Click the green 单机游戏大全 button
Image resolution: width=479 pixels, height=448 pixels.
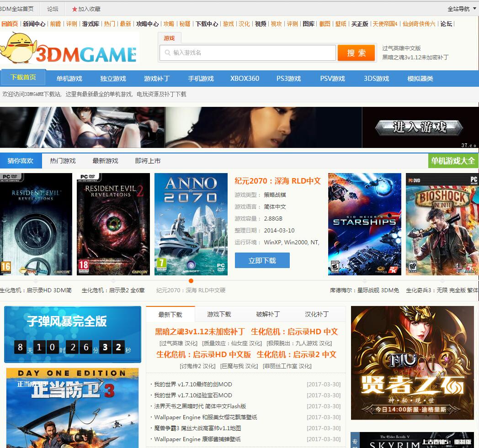[x=453, y=161]
